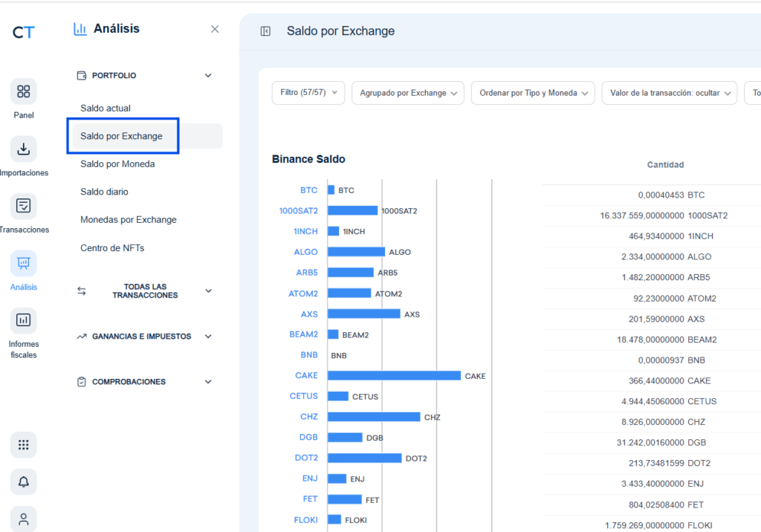Select Saldo por Moneda menu item
The height and width of the screenshot is (532, 761).
click(117, 164)
